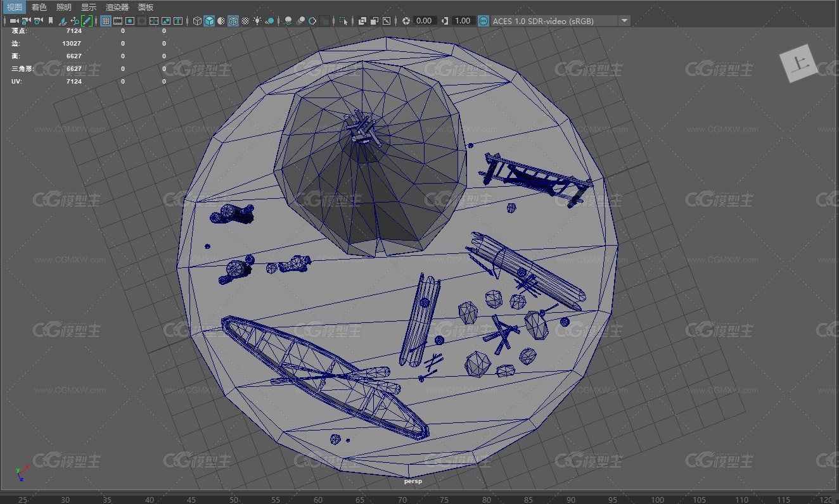Screen dimensions: 839x504
Task: Toggle the Multisample Anti-aliasing icon
Action: coord(312,21)
